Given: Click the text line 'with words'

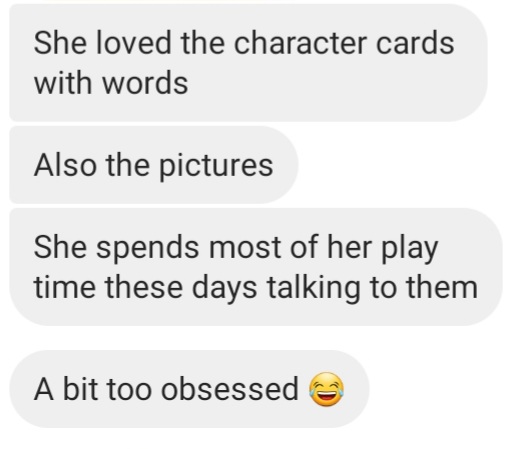Looking at the screenshot, I should 111,82.
